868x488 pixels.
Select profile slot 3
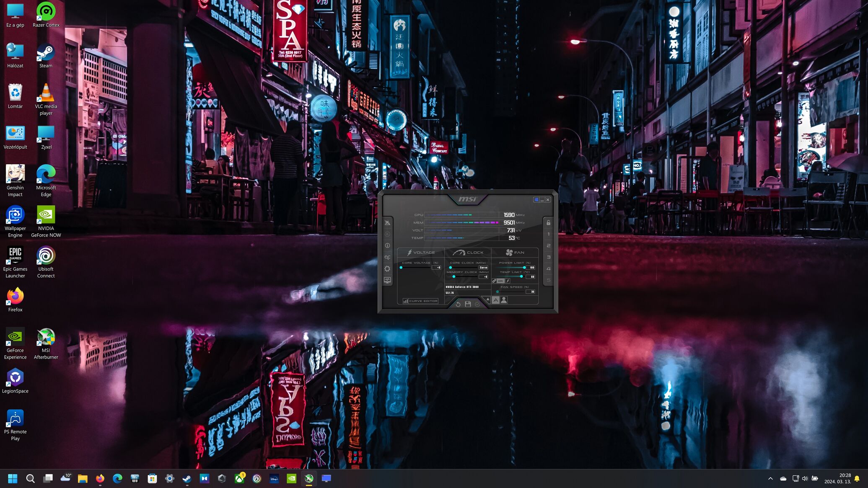pyautogui.click(x=548, y=257)
